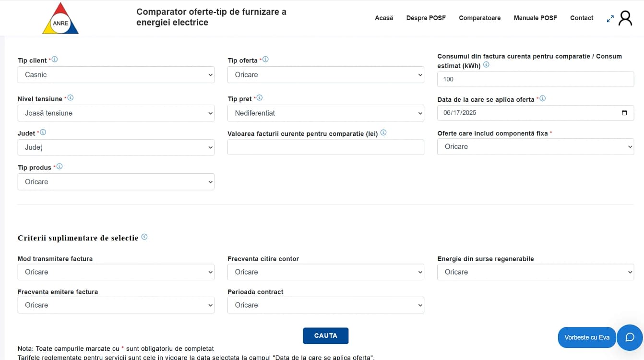Screen dimensions: 644x360
Task: Click the CAUTA search button
Action: tap(326, 336)
